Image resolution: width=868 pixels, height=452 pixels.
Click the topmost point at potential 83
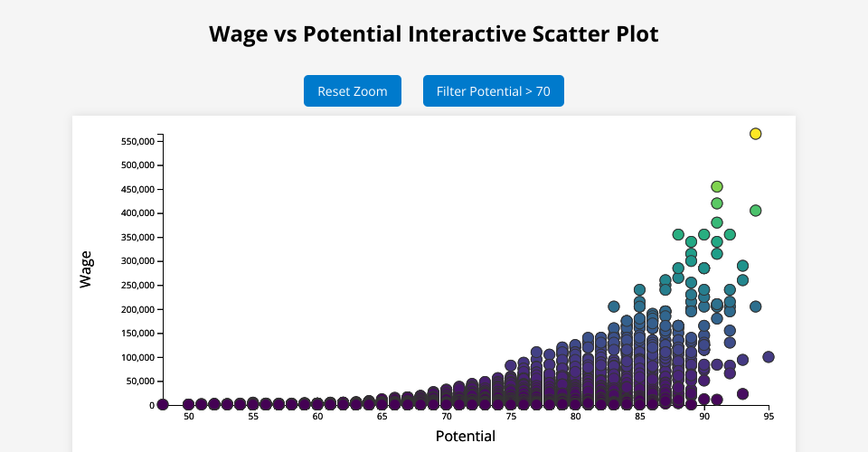tap(614, 307)
